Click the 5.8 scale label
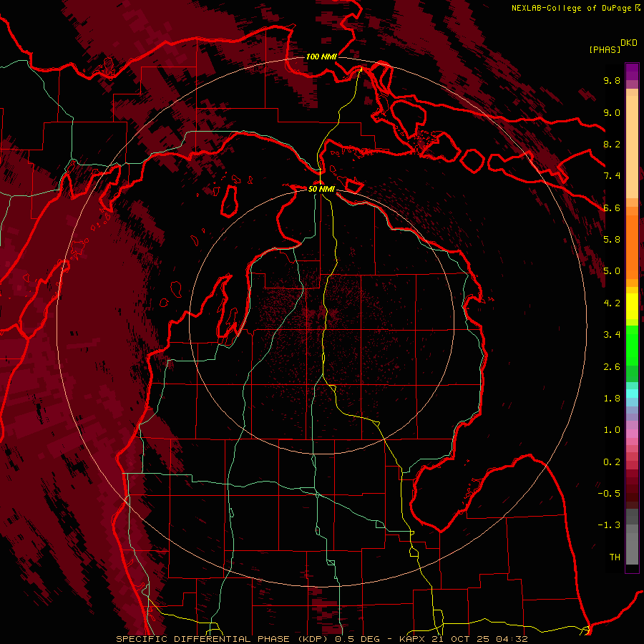This screenshot has width=644, height=644. (612, 240)
